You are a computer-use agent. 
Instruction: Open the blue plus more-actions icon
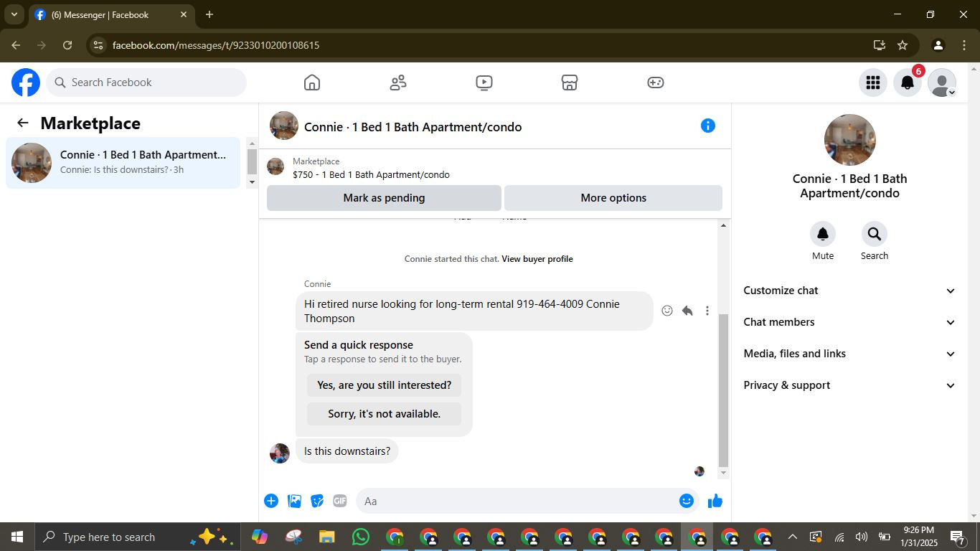(271, 501)
